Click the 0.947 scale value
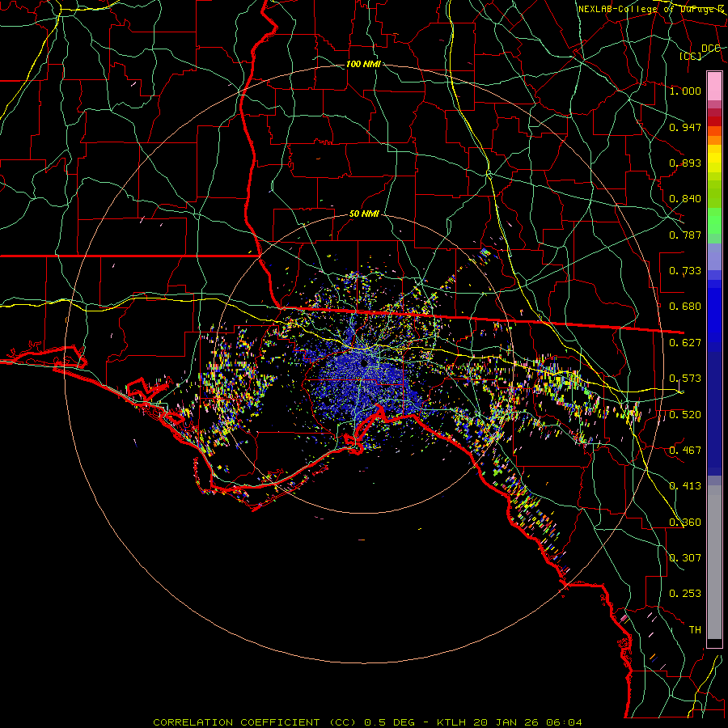The image size is (728, 728). point(685,127)
